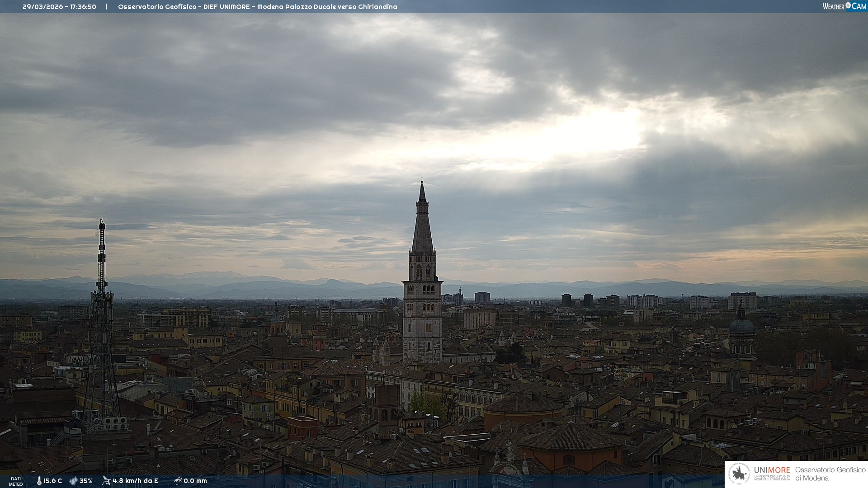868x488 pixels.
Task: Click the UNIMORE orange wordmark
Action: coord(772,470)
